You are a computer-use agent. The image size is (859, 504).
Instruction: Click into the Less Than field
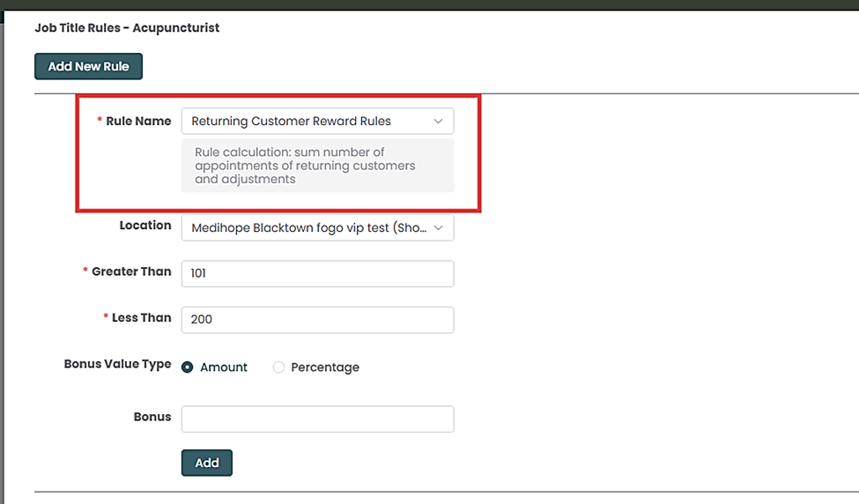(317, 320)
